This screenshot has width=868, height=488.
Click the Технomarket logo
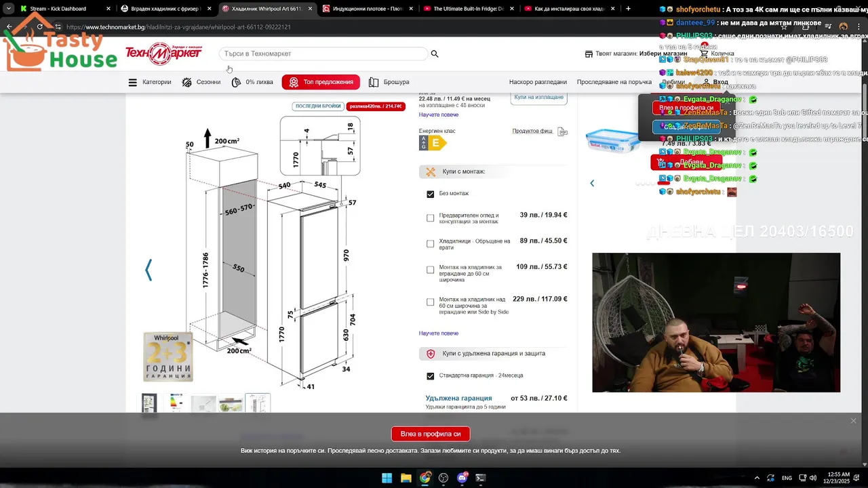(x=163, y=54)
